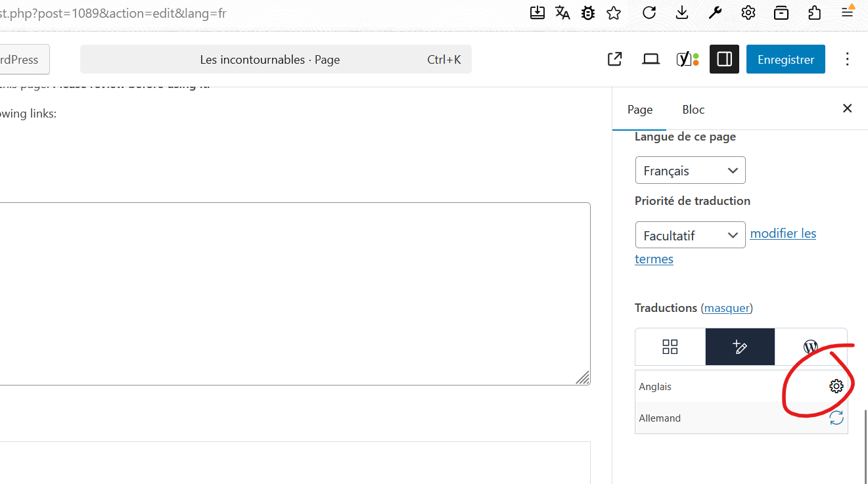Switch to the Page tab

point(639,110)
